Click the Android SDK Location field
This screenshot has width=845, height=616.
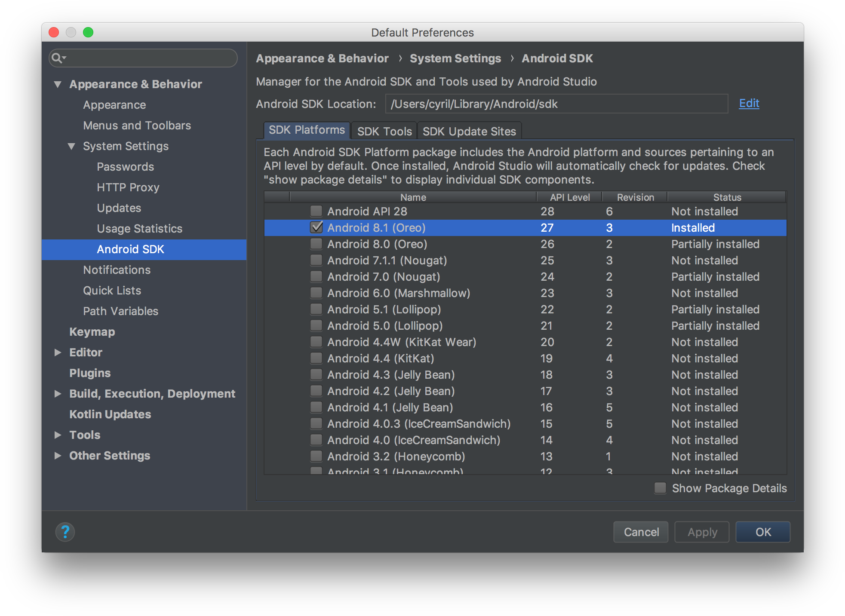point(556,104)
